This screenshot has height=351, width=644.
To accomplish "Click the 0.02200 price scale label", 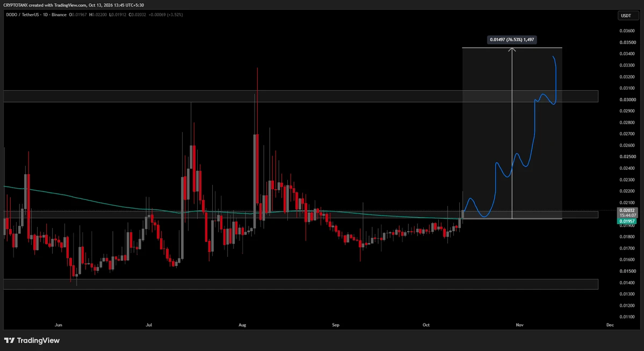I will pyautogui.click(x=627, y=191).
